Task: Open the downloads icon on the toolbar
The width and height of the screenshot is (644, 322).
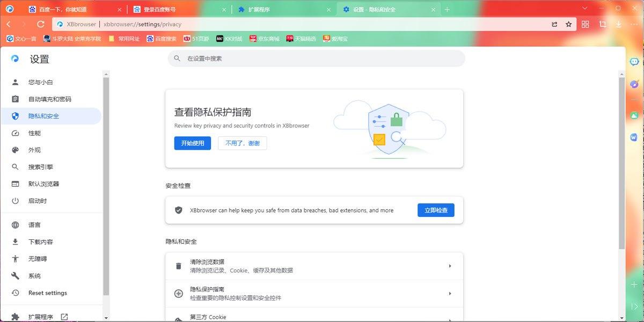Action: (x=619, y=24)
